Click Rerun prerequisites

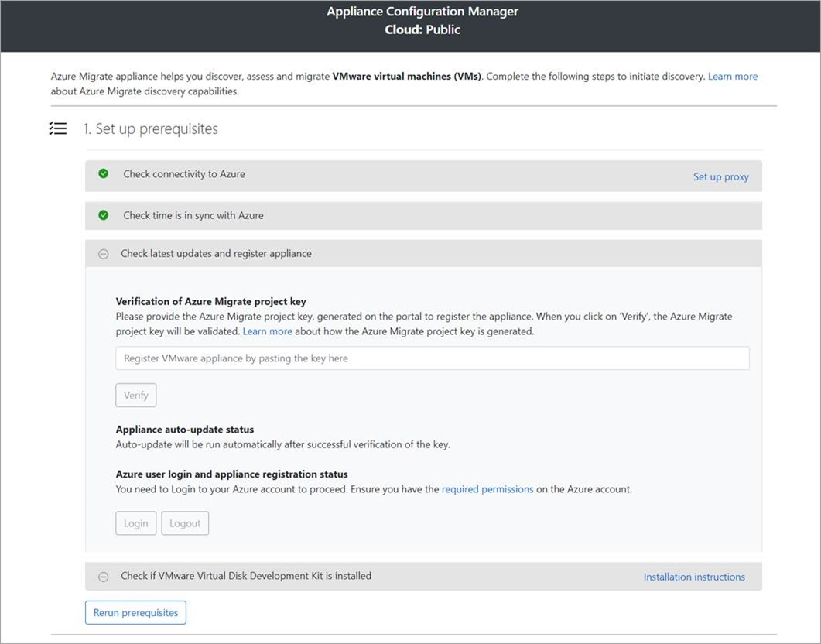(x=135, y=611)
